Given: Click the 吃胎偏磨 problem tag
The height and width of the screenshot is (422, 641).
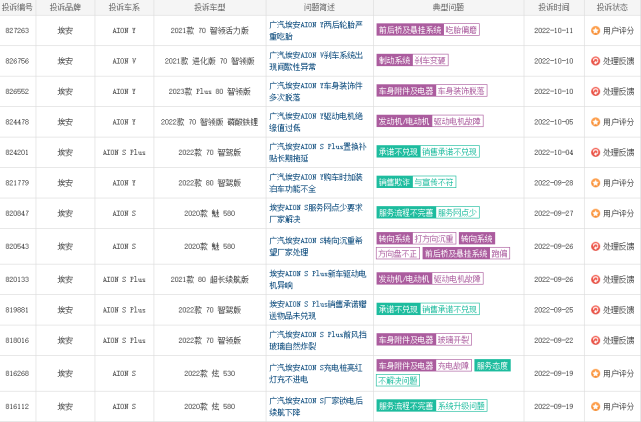Looking at the screenshot, I should (461, 30).
